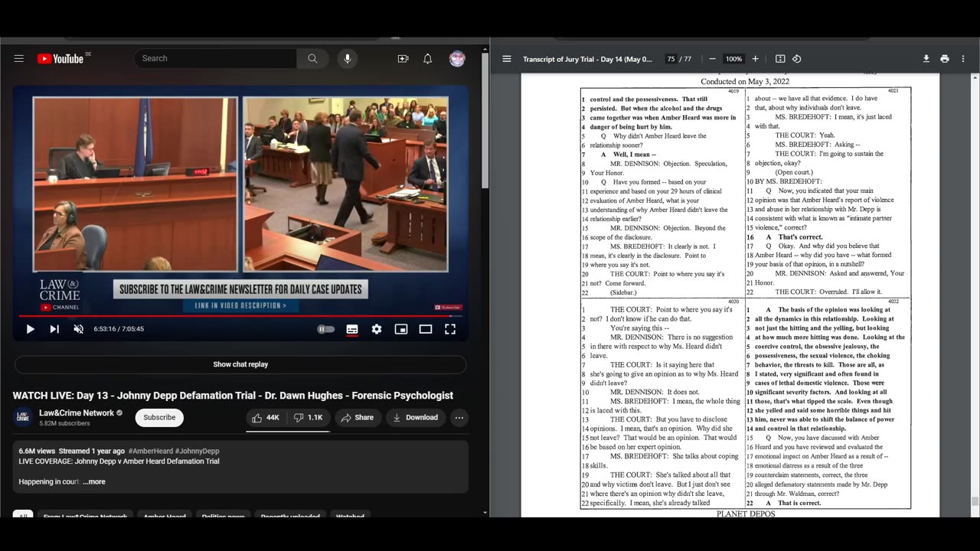
Task: Click the red Subscribe watermark in the video
Action: click(x=449, y=308)
